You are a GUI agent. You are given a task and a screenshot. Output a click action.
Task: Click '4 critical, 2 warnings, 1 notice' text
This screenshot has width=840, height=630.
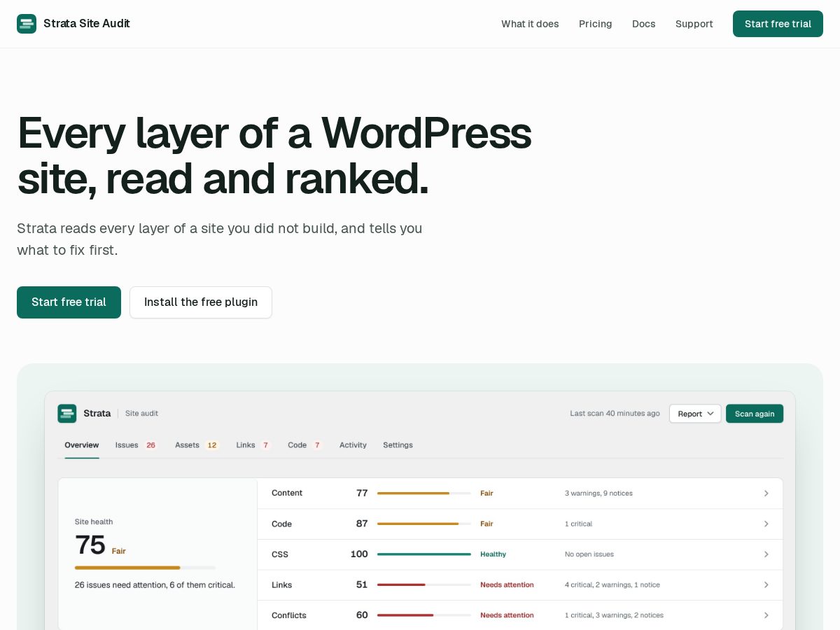point(612,584)
